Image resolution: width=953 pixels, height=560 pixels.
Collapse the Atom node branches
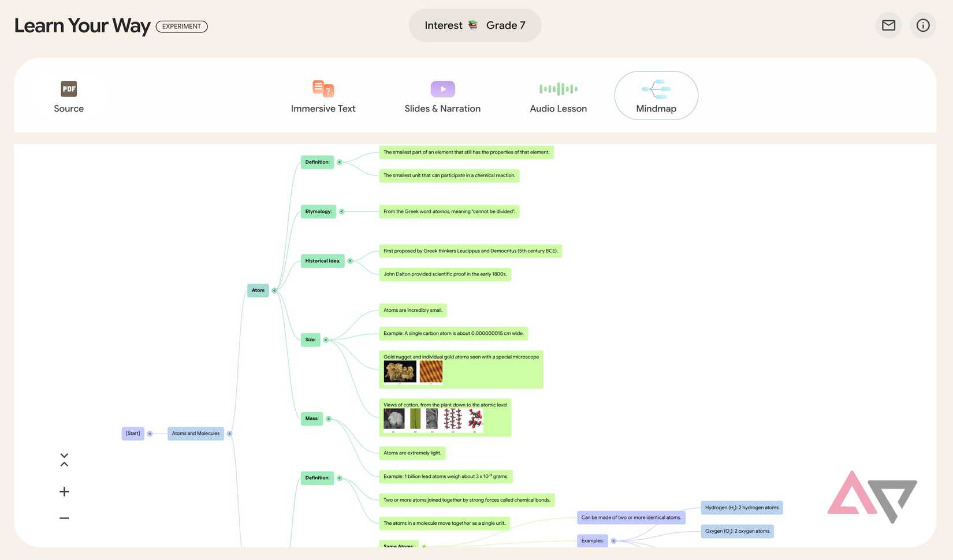[275, 290]
